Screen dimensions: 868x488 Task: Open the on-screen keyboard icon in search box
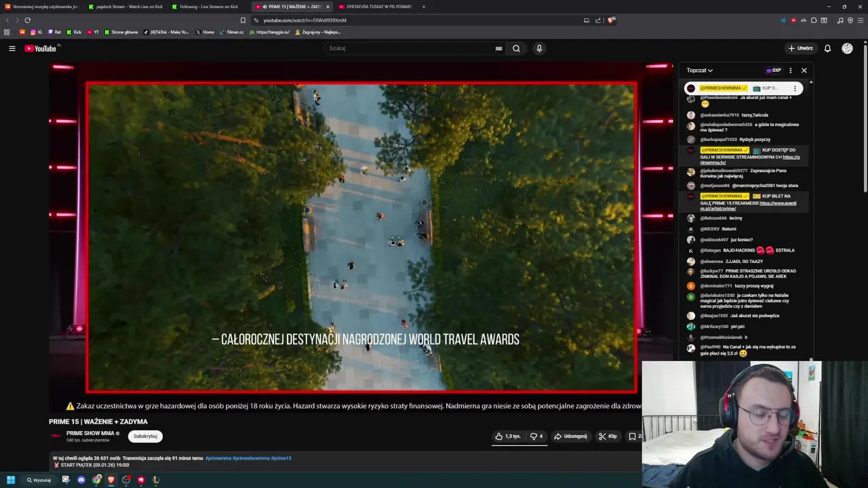click(498, 48)
